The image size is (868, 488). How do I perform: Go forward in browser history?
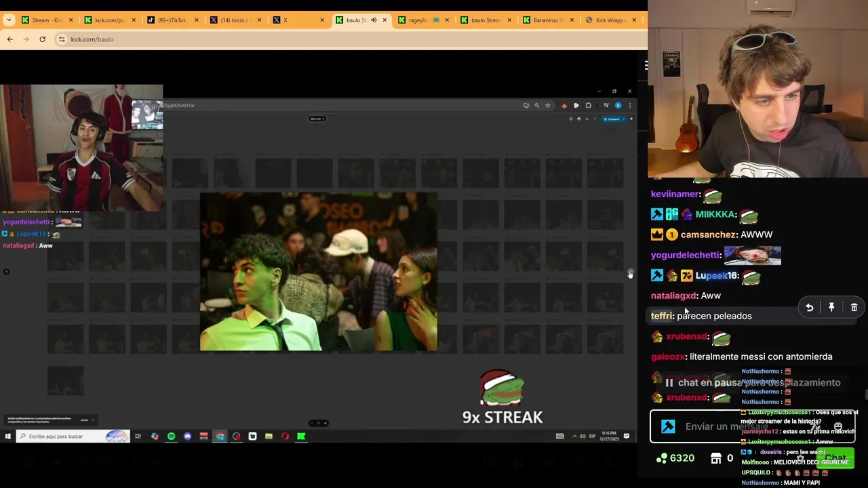(x=26, y=39)
